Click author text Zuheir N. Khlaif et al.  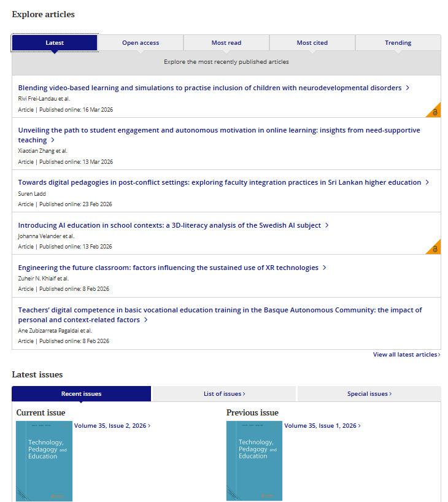tap(44, 279)
